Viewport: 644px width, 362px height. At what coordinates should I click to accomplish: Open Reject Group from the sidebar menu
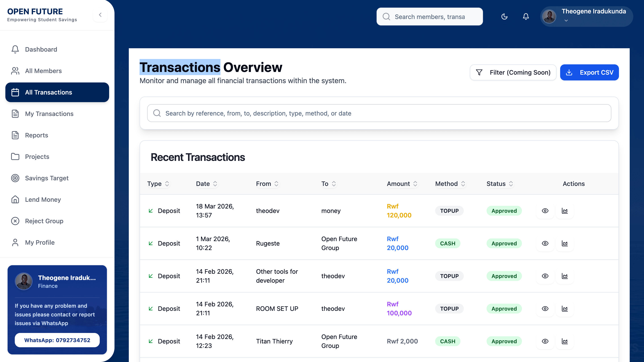click(44, 221)
